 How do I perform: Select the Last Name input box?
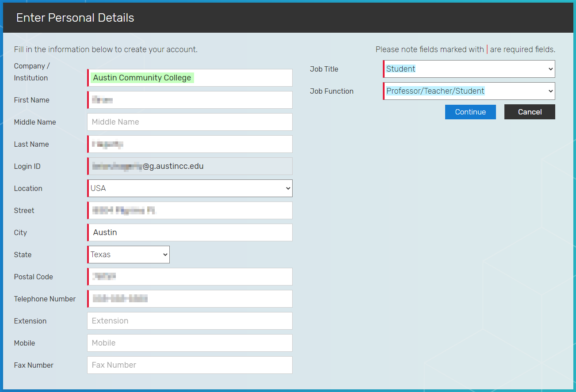[190, 144]
